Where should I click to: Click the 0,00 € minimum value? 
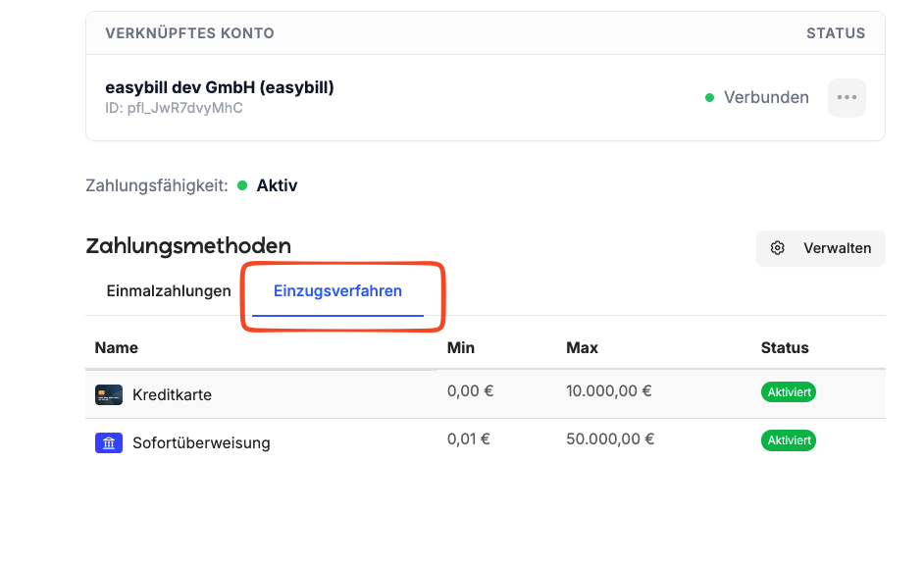[x=470, y=391]
